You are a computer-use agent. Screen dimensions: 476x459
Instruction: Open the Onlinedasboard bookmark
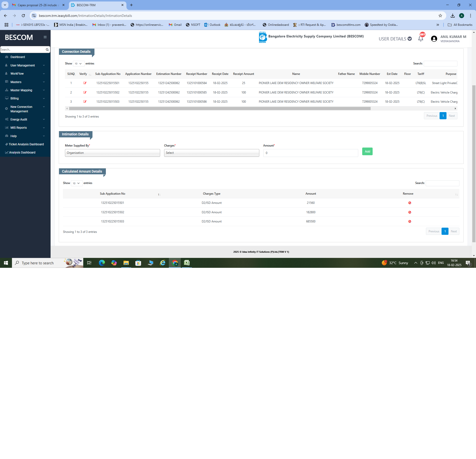276,25
